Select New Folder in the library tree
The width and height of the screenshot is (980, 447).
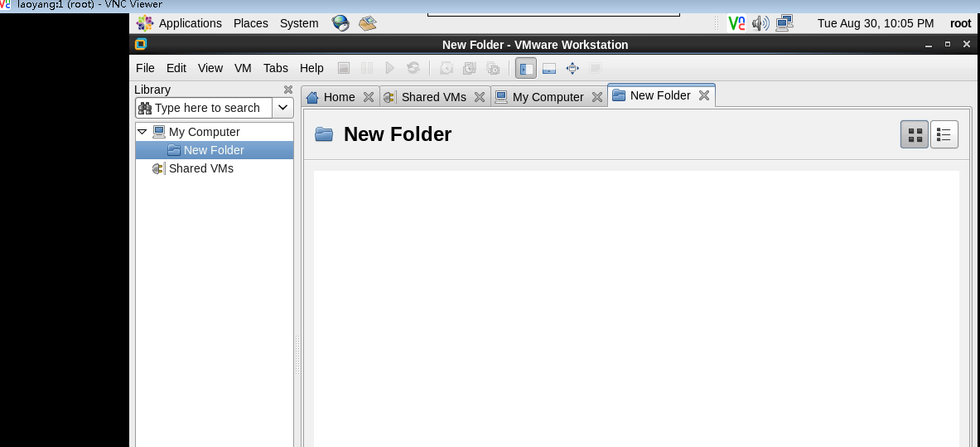(214, 150)
